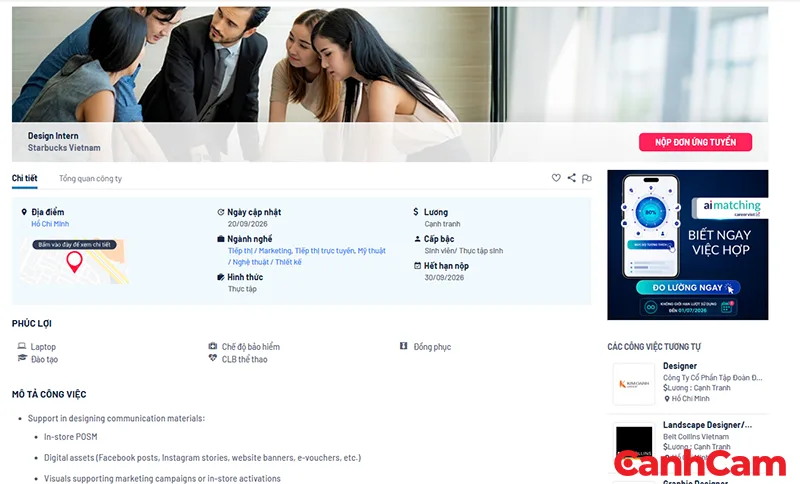Click the dollar icon beside Lương
The image size is (800, 484).
pyautogui.click(x=416, y=212)
